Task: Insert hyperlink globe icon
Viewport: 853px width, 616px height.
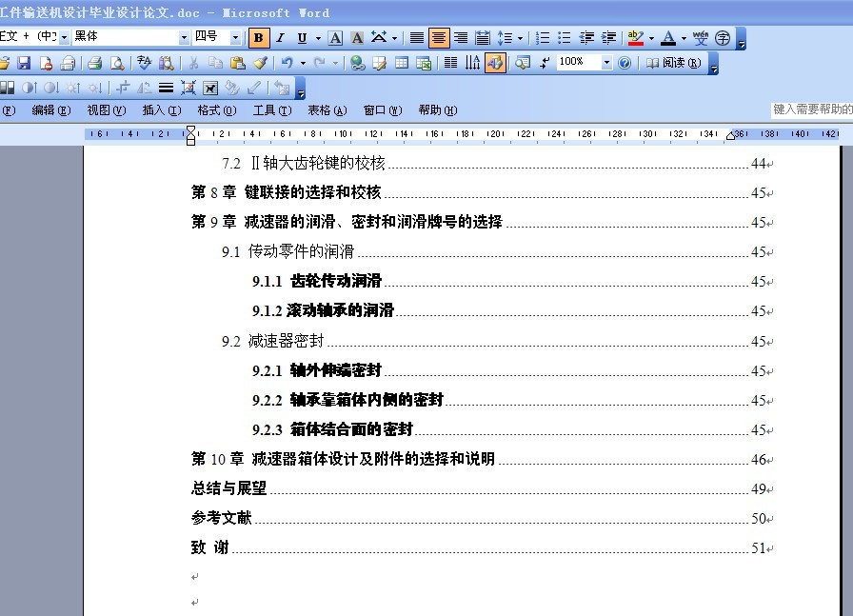Action: (357, 63)
